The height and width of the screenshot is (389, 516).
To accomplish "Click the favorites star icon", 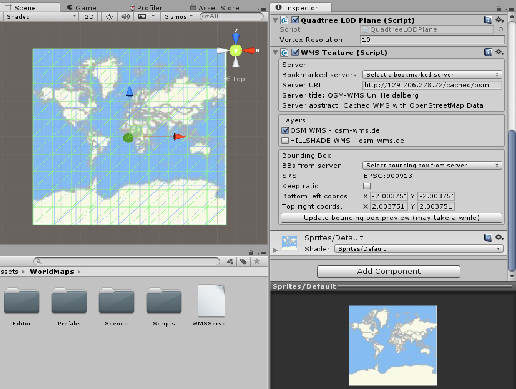I will (257, 262).
